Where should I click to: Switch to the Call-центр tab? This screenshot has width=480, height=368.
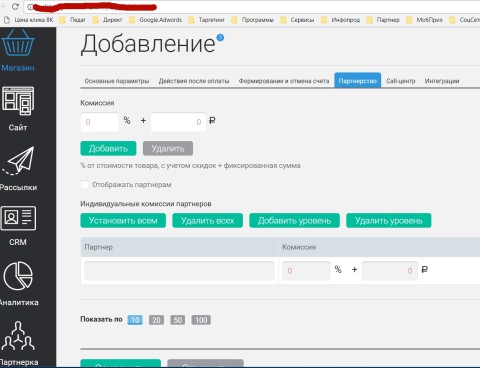[x=401, y=81]
